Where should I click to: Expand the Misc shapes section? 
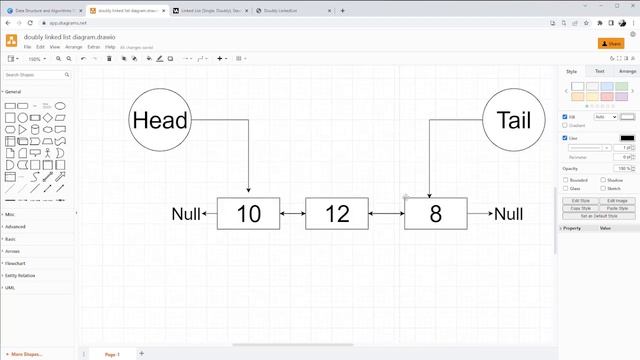pos(9,214)
